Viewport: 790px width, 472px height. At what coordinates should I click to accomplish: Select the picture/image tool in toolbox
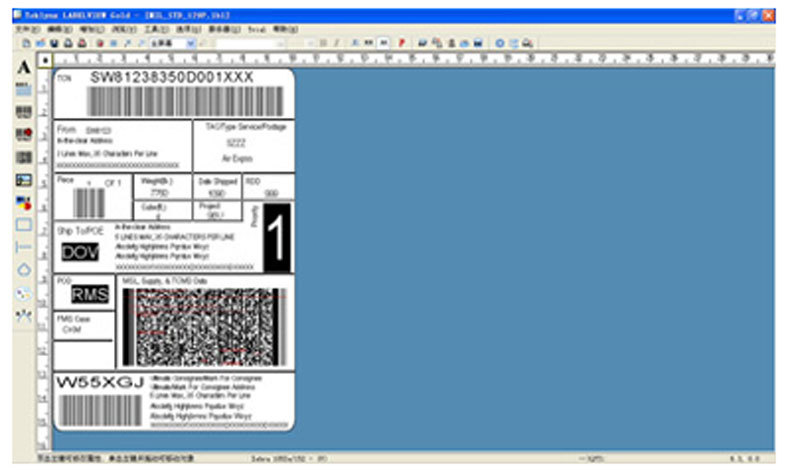tap(24, 180)
